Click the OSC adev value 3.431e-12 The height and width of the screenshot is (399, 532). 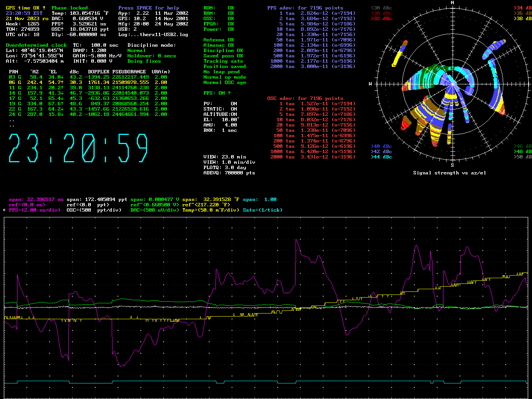tap(314, 157)
